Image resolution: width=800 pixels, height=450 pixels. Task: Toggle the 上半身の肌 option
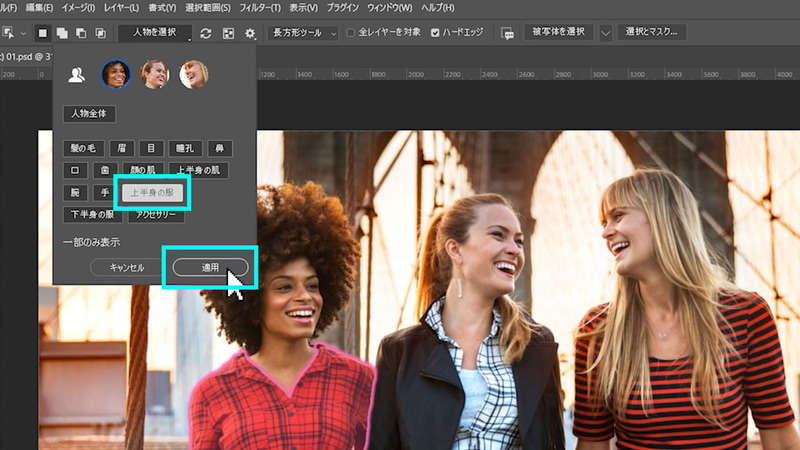point(198,170)
